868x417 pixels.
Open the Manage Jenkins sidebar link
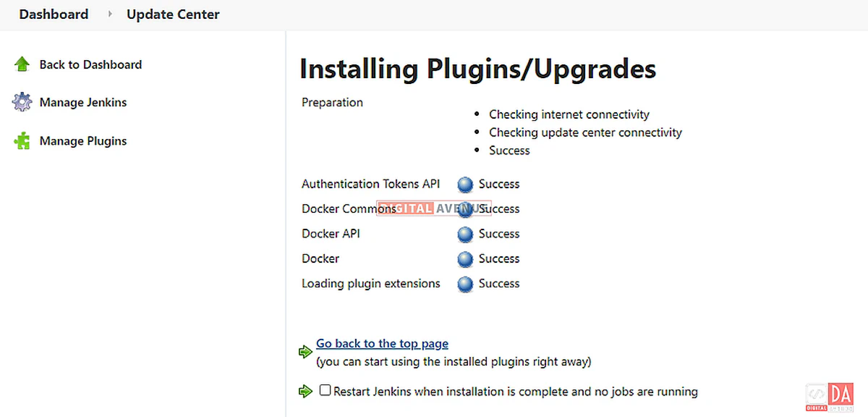click(x=83, y=102)
